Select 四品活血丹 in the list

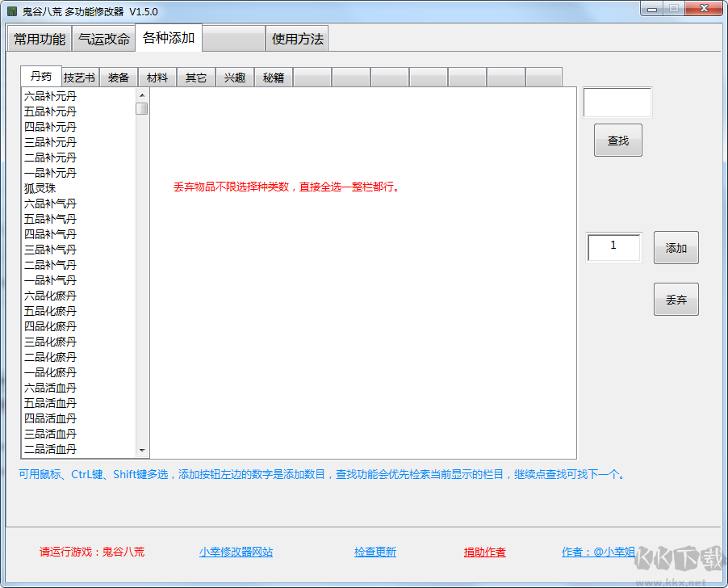coord(50,418)
